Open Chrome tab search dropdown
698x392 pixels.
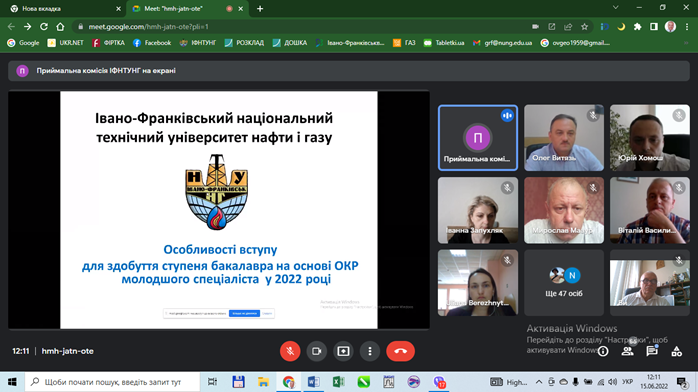[616, 8]
